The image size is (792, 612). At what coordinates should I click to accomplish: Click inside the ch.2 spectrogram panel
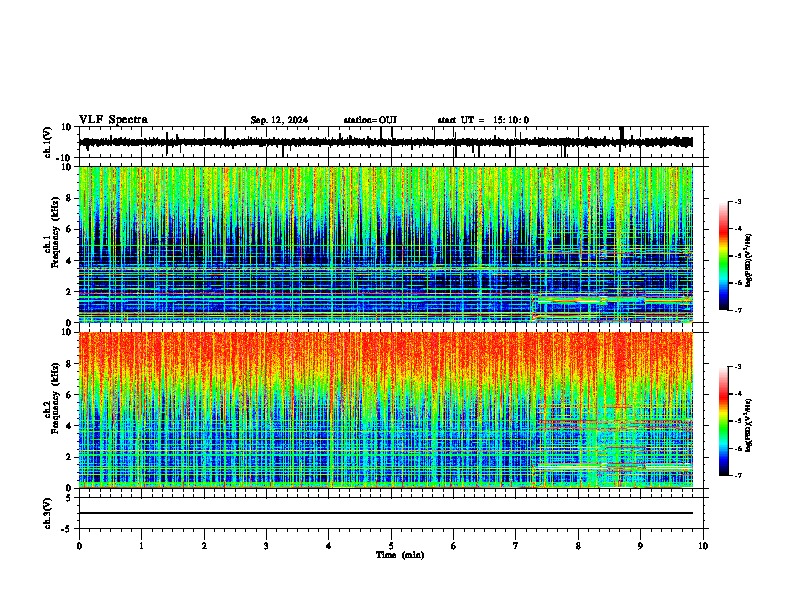386,410
